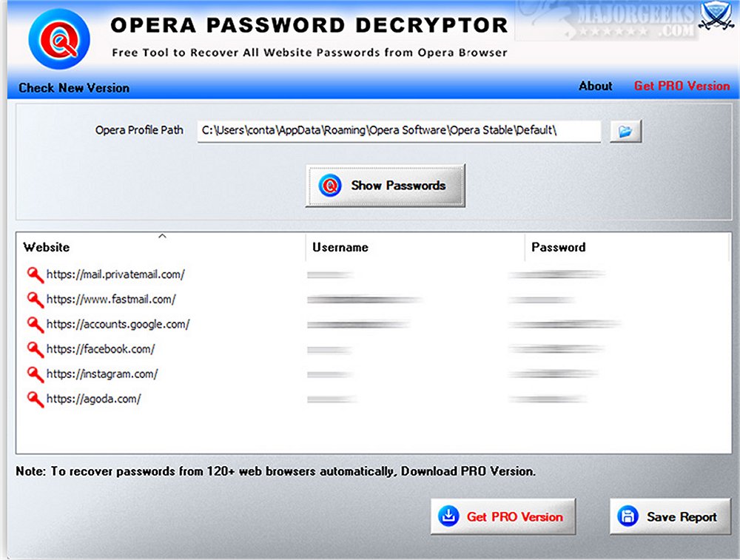Click the floppy disk icon on Save Report

pyautogui.click(x=628, y=516)
